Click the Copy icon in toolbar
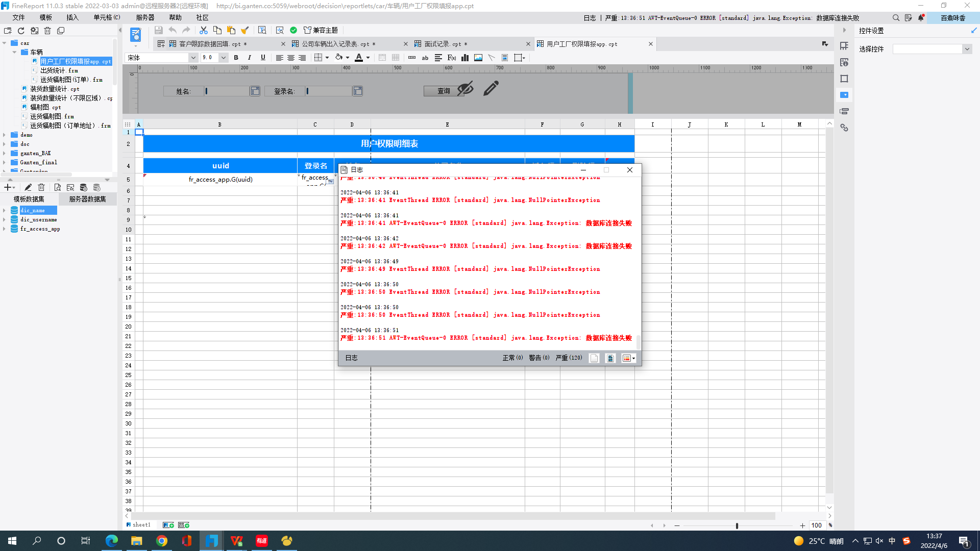 pos(217,30)
